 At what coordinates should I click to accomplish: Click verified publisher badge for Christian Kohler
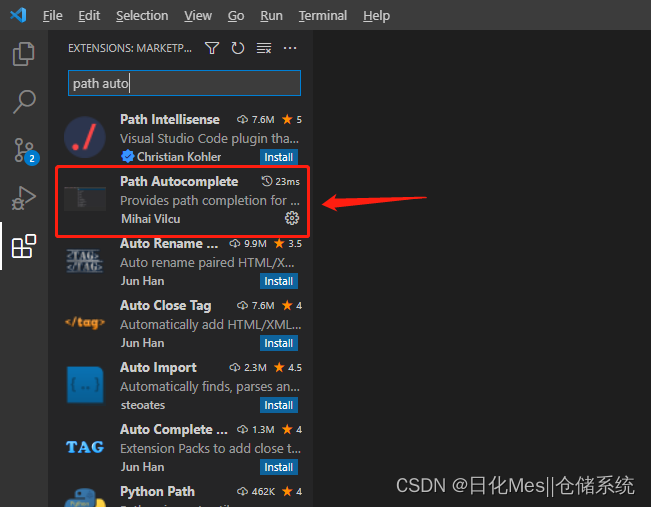click(127, 157)
